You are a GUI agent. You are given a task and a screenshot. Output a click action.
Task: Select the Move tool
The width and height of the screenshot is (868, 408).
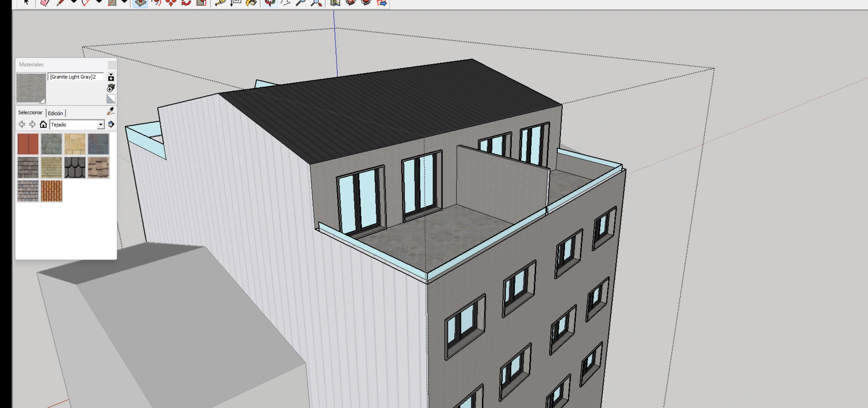pyautogui.click(x=171, y=2)
